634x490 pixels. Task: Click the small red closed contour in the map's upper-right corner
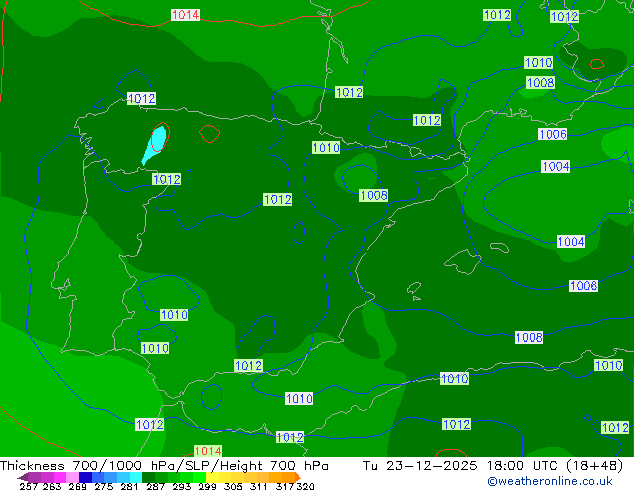pos(597,64)
